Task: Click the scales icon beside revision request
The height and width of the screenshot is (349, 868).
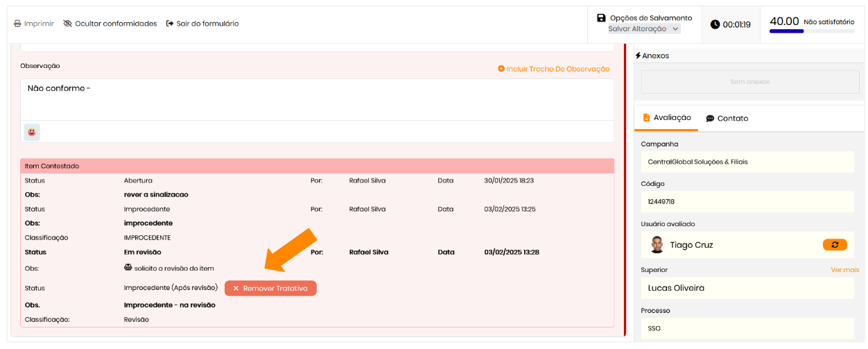Action: click(128, 268)
